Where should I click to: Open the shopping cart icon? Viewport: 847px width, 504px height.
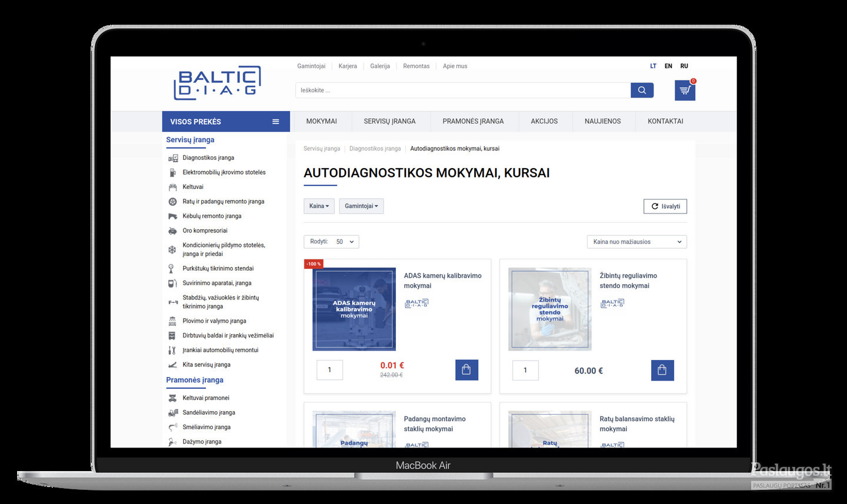(685, 91)
